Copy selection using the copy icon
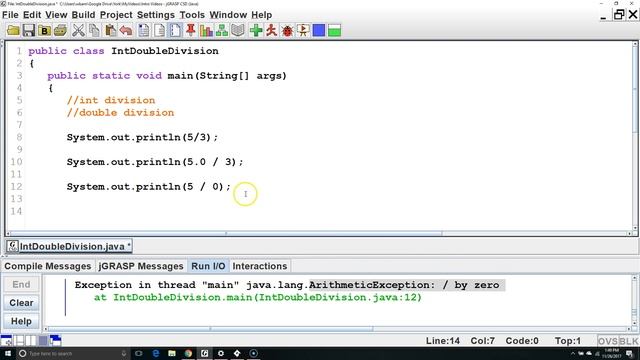640x360 pixels. click(x=94, y=31)
